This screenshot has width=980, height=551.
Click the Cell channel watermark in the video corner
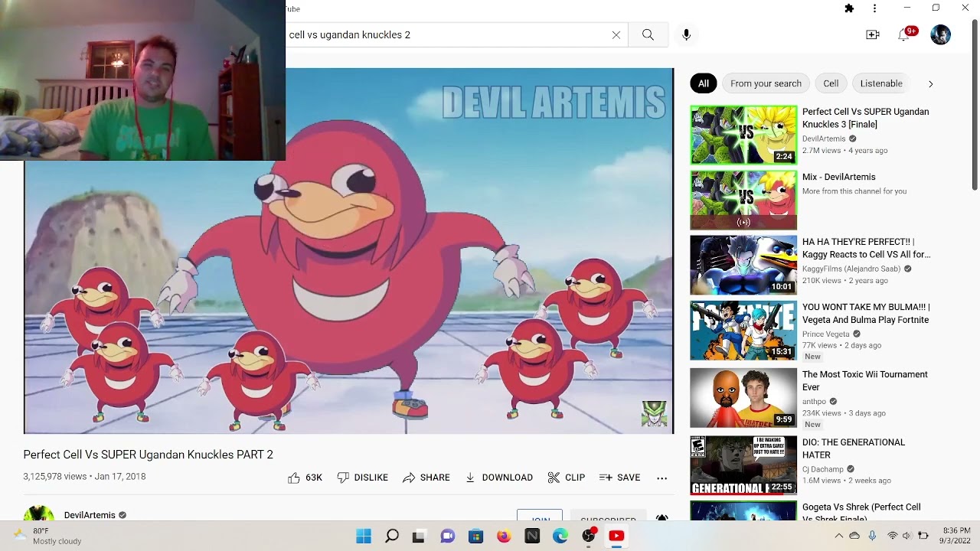point(654,413)
